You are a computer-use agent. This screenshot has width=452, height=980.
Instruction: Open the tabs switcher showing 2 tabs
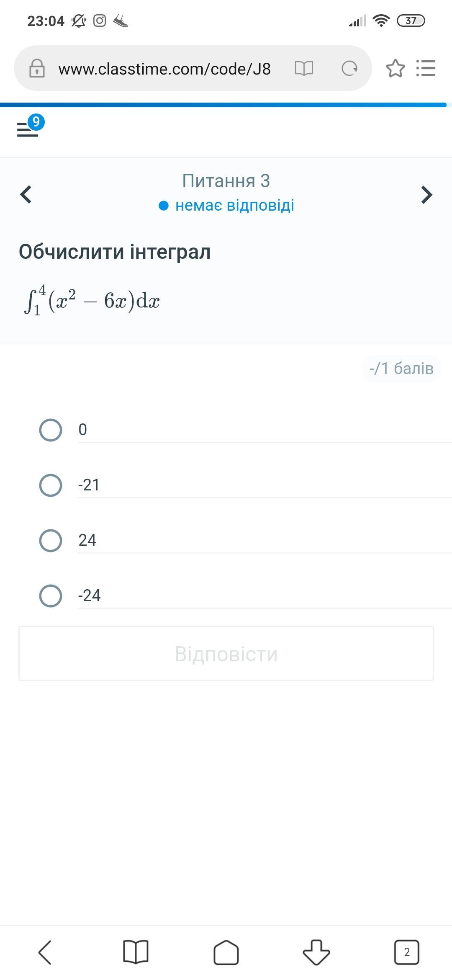(406, 952)
